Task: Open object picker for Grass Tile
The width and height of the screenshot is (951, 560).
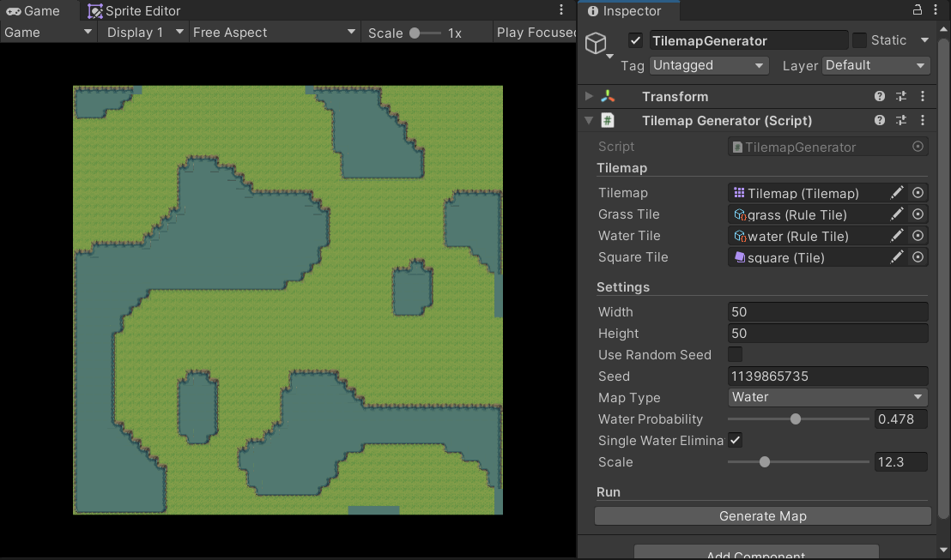Action: (x=918, y=214)
